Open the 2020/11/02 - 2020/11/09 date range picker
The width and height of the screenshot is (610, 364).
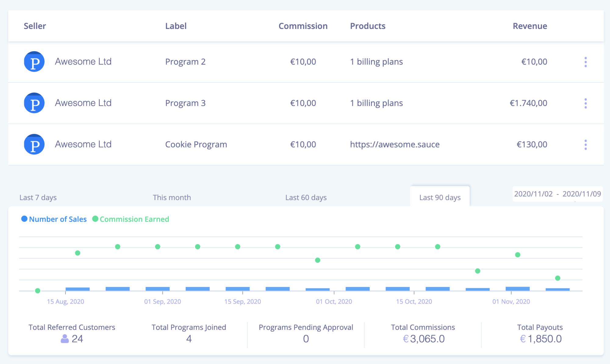click(557, 194)
